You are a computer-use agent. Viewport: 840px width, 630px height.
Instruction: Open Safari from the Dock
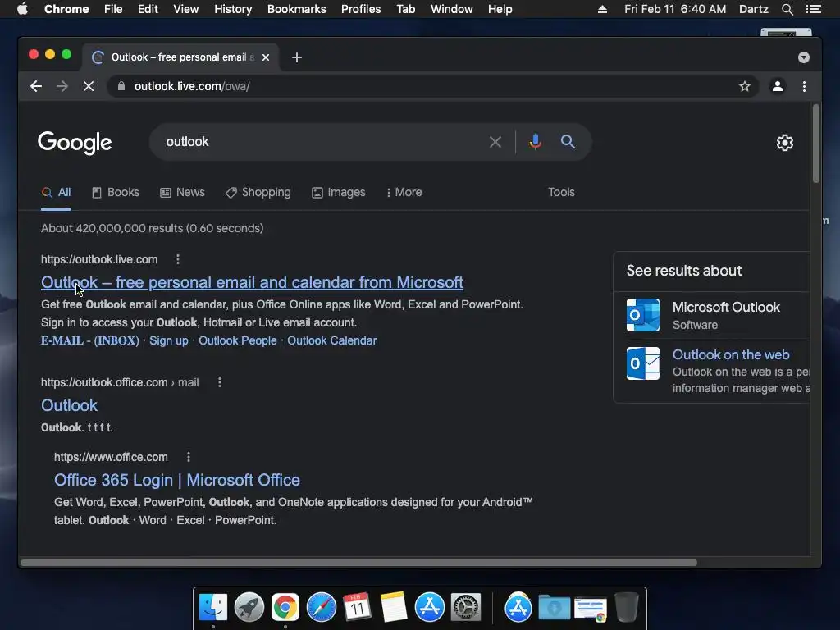pos(322,608)
